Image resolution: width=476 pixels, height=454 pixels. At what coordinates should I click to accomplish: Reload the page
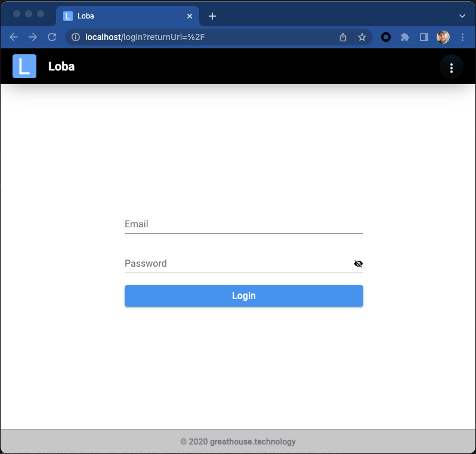52,37
